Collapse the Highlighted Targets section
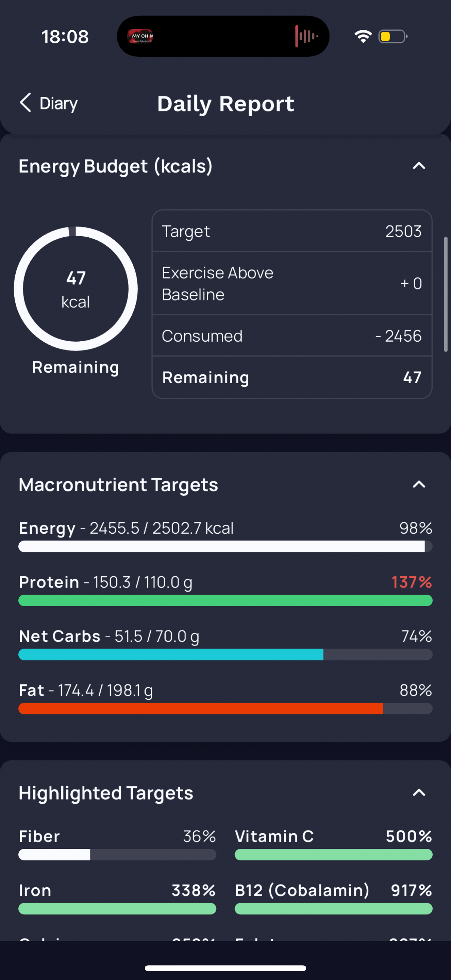This screenshot has width=451, height=980. click(x=418, y=792)
